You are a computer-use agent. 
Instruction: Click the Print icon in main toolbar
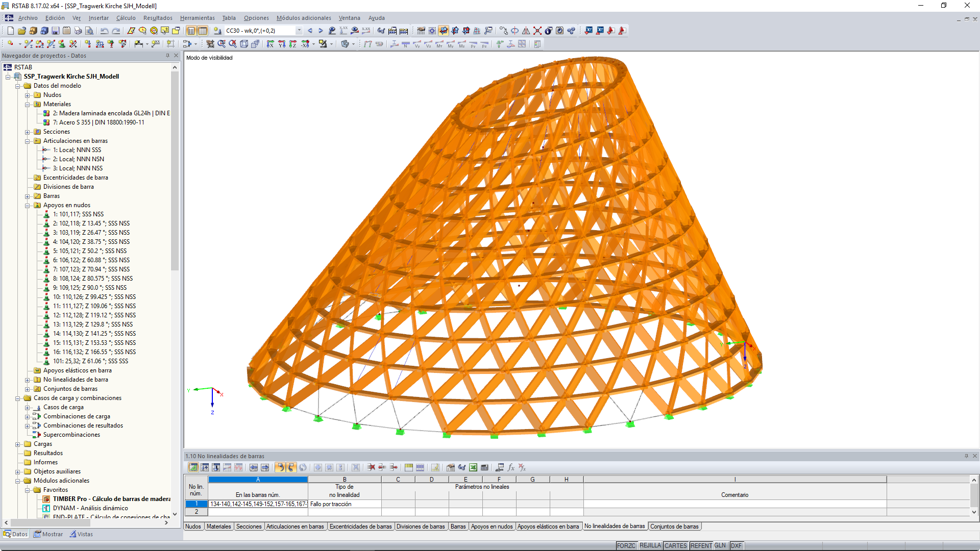pyautogui.click(x=78, y=31)
